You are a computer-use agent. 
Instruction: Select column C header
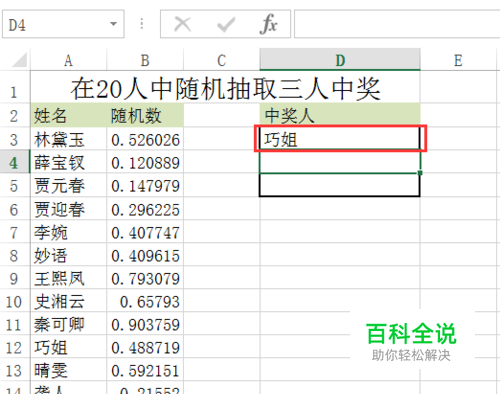click(x=222, y=60)
